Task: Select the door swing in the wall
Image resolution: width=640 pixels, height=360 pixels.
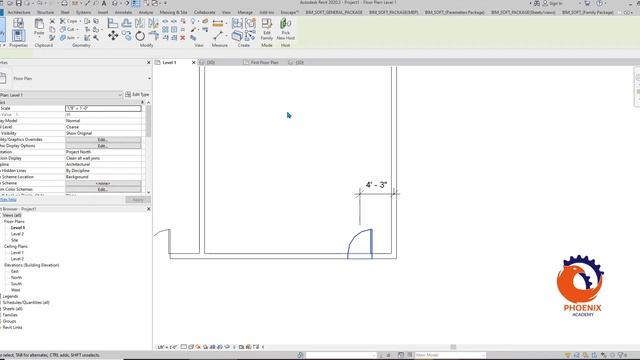Action: coord(360,244)
